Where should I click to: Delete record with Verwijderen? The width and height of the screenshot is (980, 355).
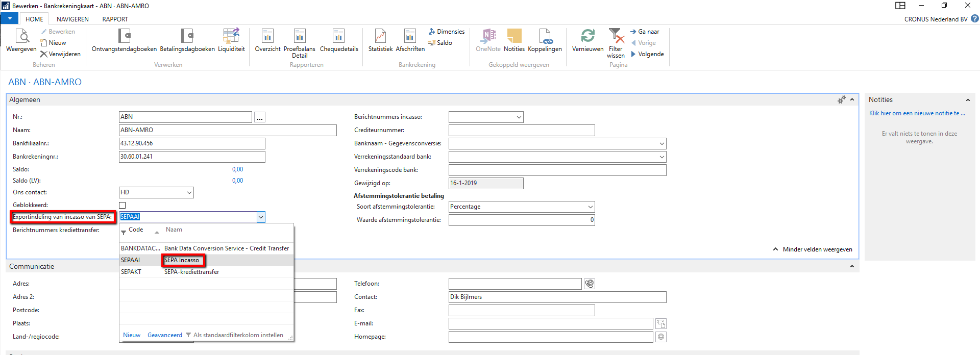60,54
